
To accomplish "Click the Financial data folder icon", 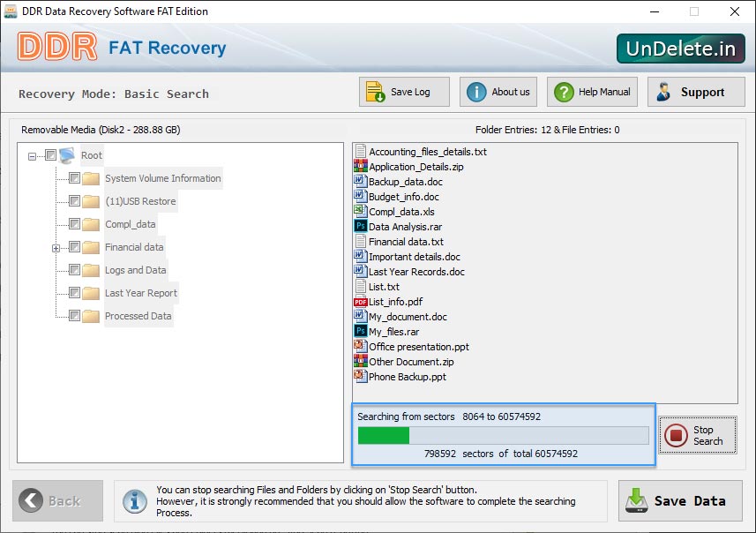I will pos(91,247).
